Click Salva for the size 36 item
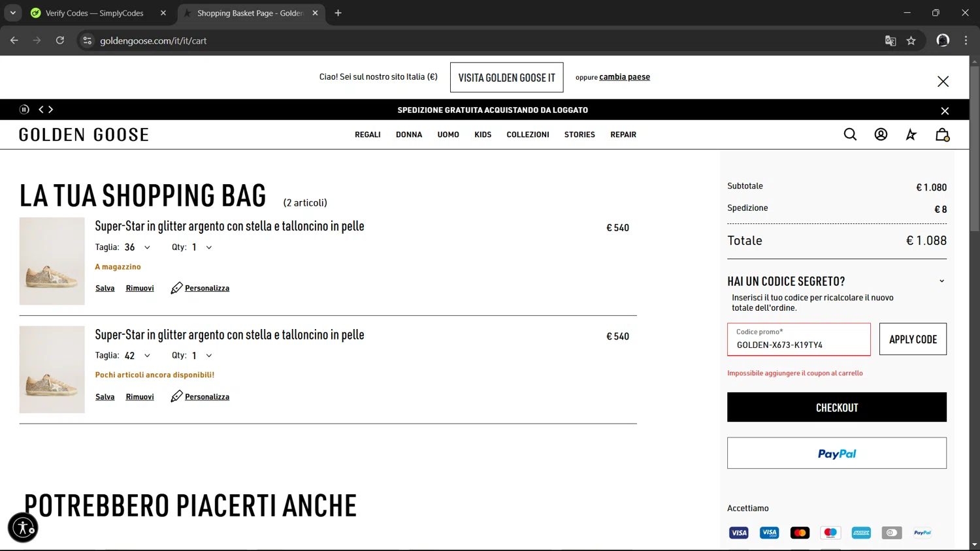 105,288
